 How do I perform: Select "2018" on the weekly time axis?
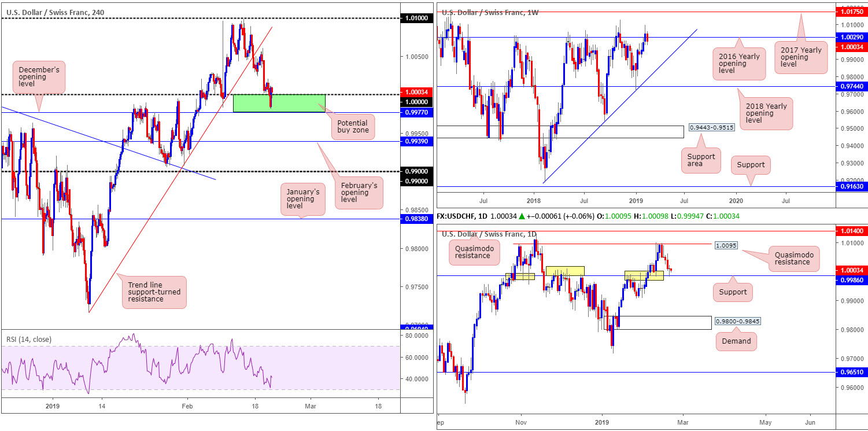[x=533, y=201]
